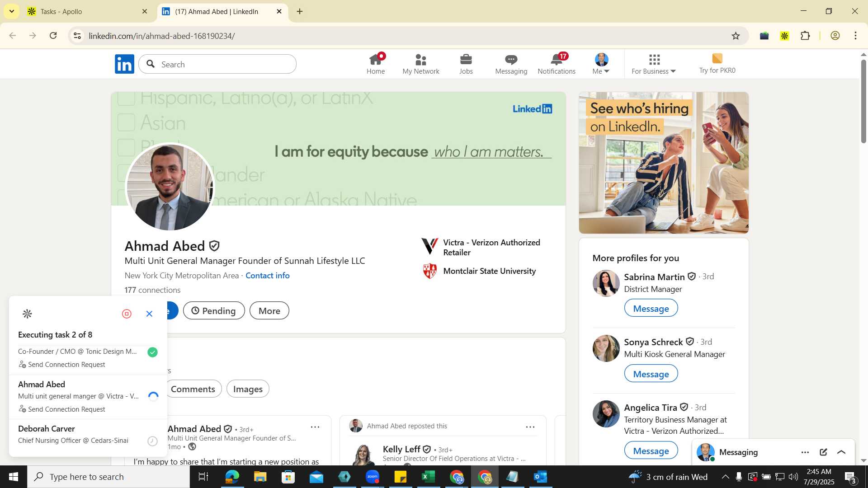
Task: Filter activity by Images
Action: pyautogui.click(x=248, y=389)
